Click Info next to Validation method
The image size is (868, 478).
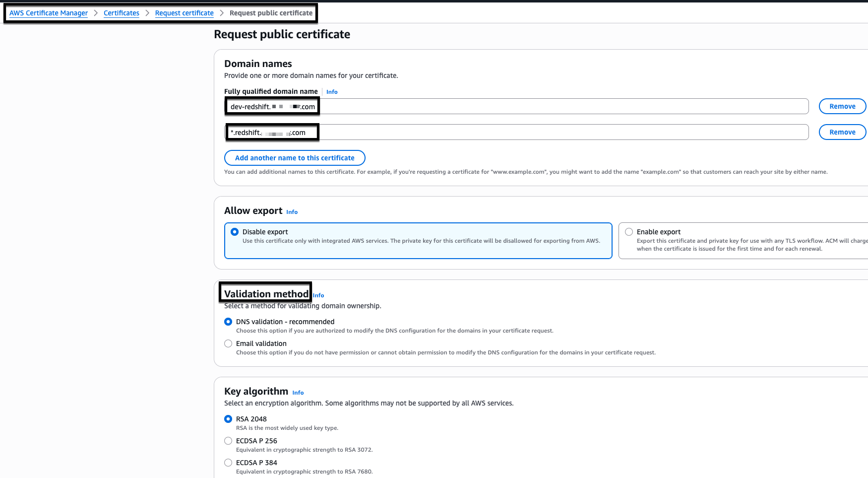tap(318, 295)
